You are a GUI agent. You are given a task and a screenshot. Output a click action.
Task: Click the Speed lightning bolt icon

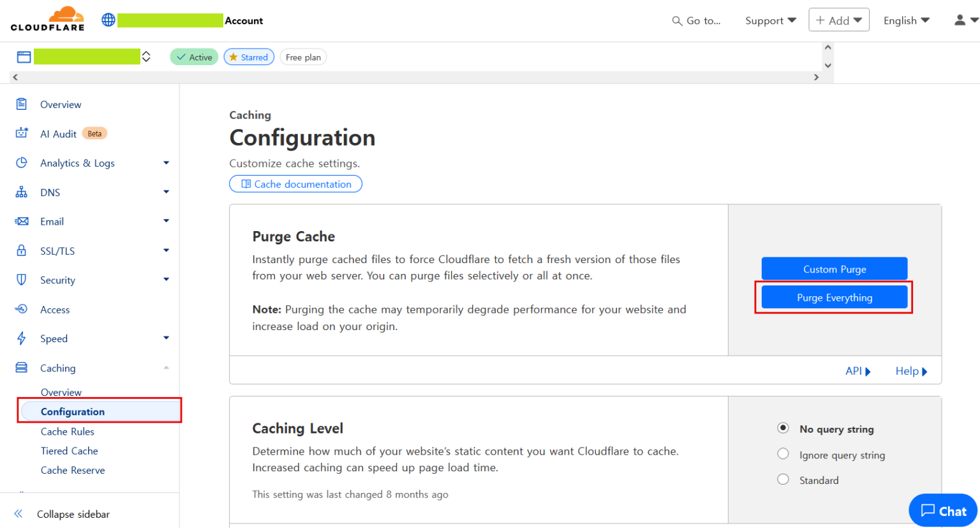coord(22,338)
